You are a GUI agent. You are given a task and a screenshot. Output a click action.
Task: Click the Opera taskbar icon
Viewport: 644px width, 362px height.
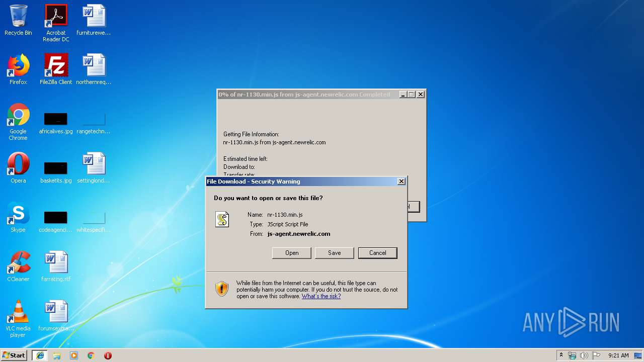pyautogui.click(x=108, y=355)
